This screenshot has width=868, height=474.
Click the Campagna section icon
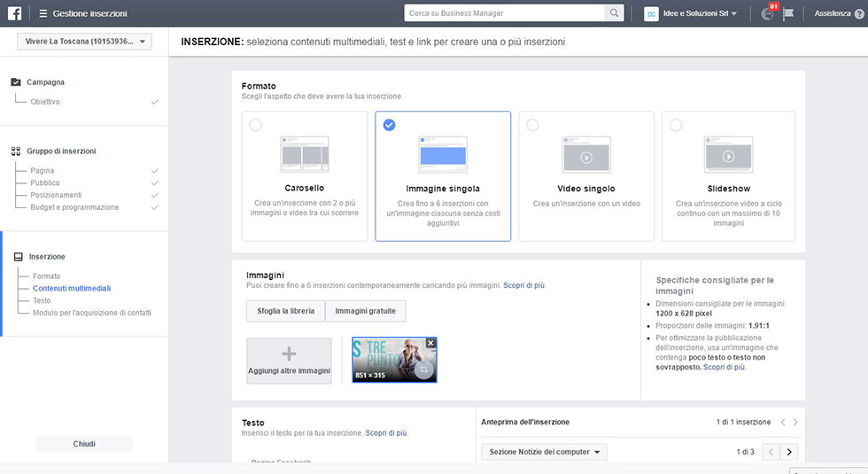tap(16, 82)
